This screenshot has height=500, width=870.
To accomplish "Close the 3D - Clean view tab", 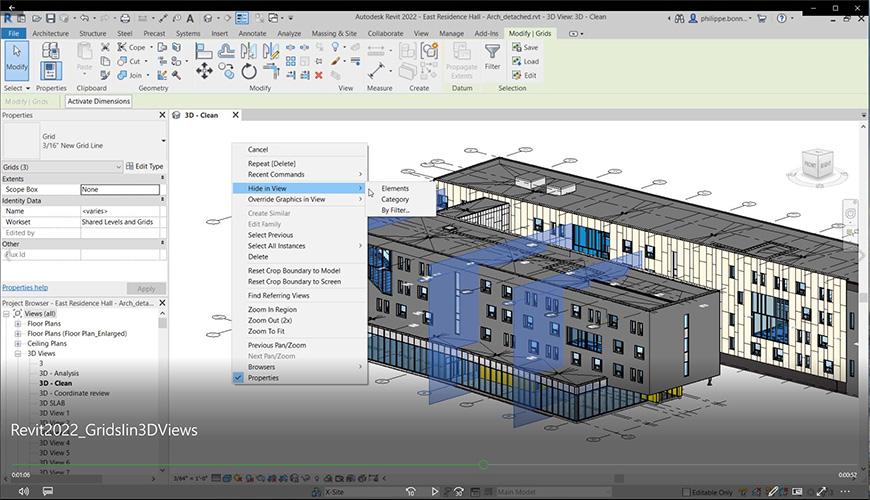I will point(235,115).
